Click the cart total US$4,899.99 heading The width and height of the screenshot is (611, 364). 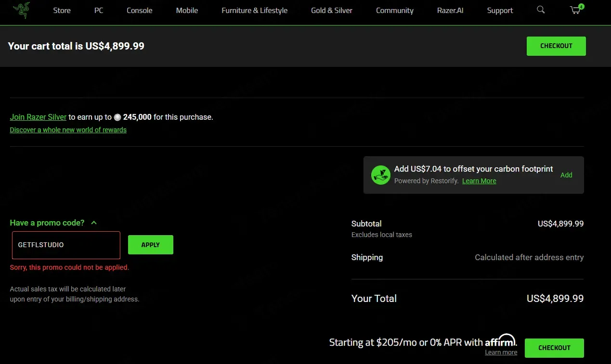[x=76, y=46]
